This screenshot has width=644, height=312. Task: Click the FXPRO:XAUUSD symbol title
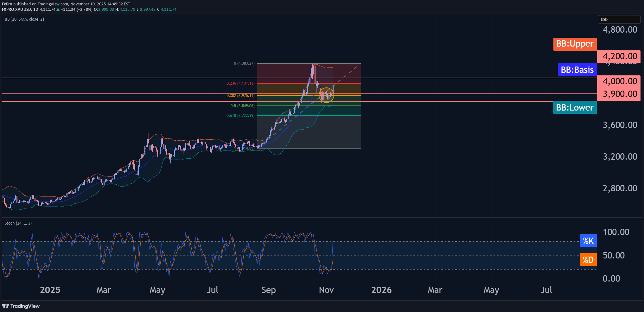[16, 10]
